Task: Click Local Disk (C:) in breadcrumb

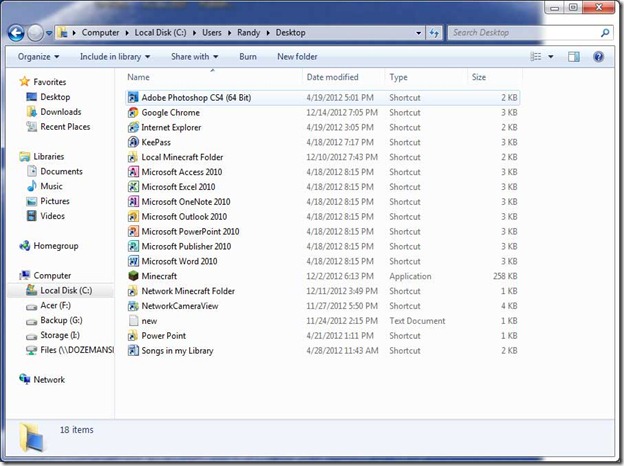Action: pos(160,33)
